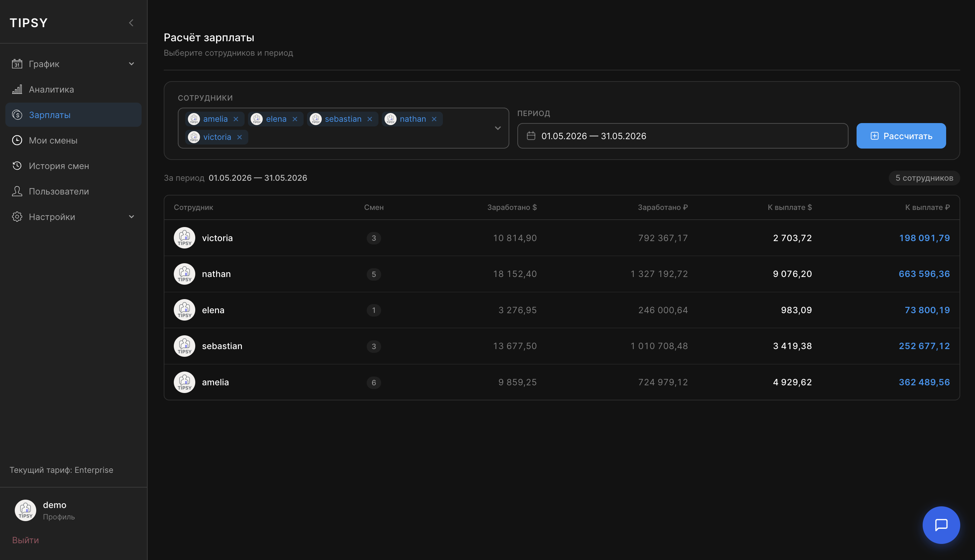Click the history icon for История смен
Image resolution: width=975 pixels, height=560 pixels.
[x=17, y=166]
